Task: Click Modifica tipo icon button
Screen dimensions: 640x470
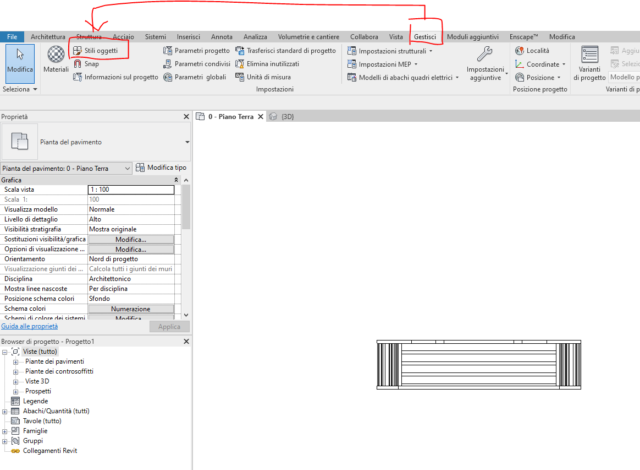Action: point(161,168)
